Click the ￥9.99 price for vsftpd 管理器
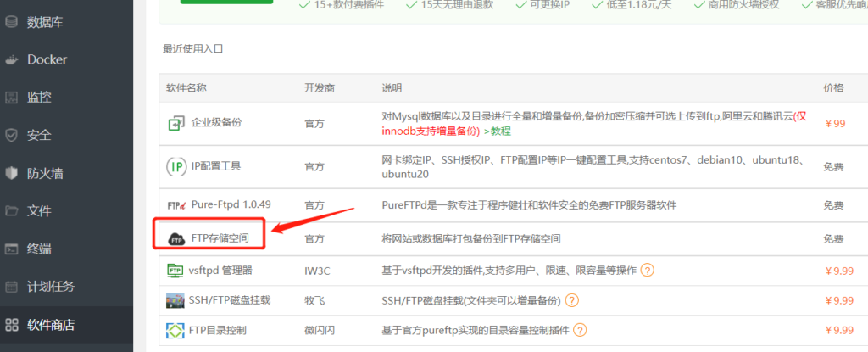Image resolution: width=868 pixels, height=352 pixels. [838, 271]
